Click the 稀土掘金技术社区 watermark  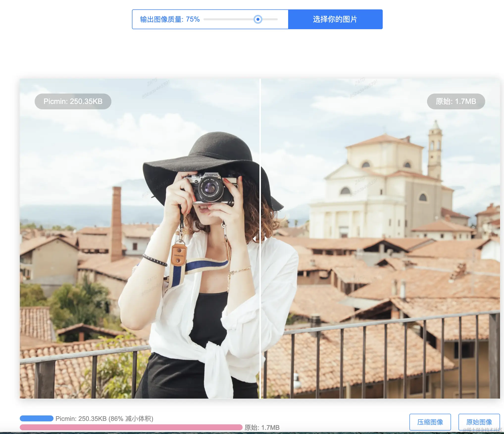coord(482,430)
